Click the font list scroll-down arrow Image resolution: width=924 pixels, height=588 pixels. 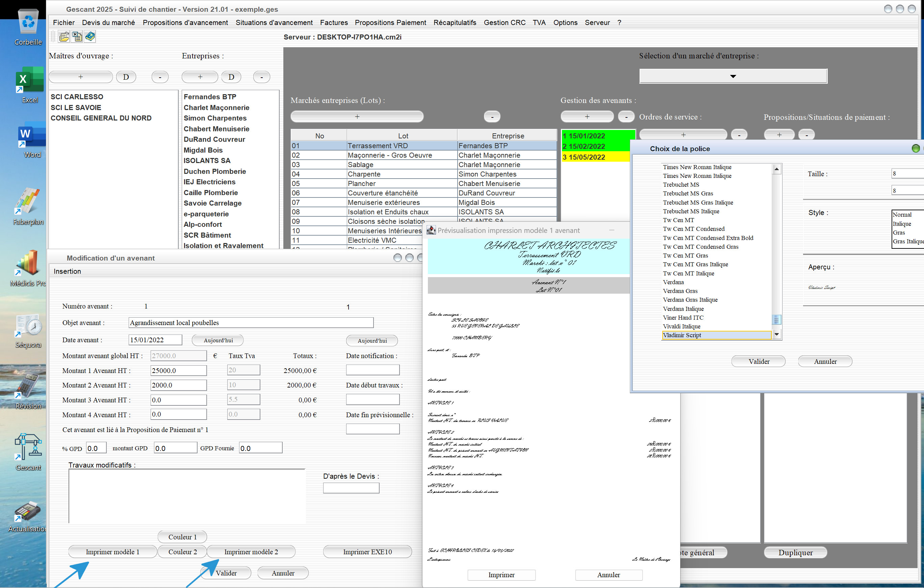776,335
